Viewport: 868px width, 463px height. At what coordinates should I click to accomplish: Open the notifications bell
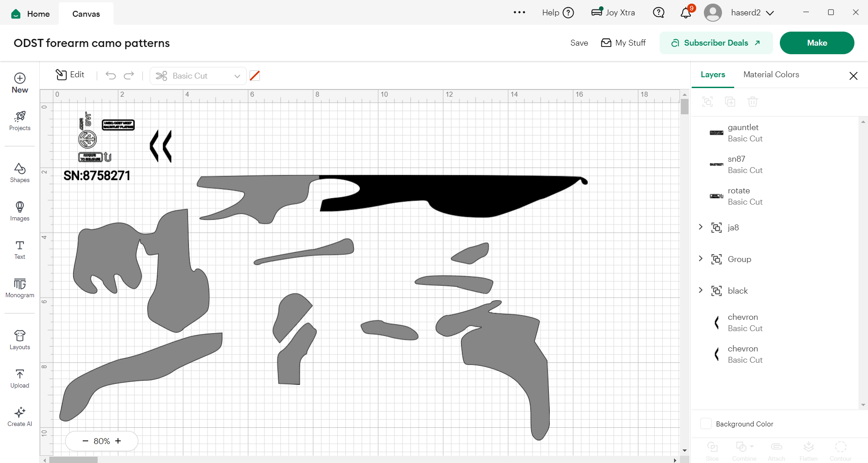686,12
